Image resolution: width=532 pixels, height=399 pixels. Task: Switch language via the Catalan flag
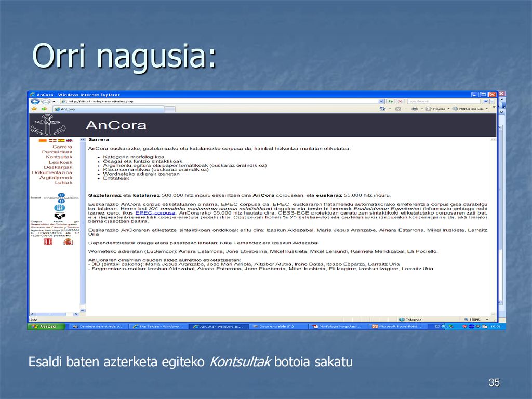[43, 140]
